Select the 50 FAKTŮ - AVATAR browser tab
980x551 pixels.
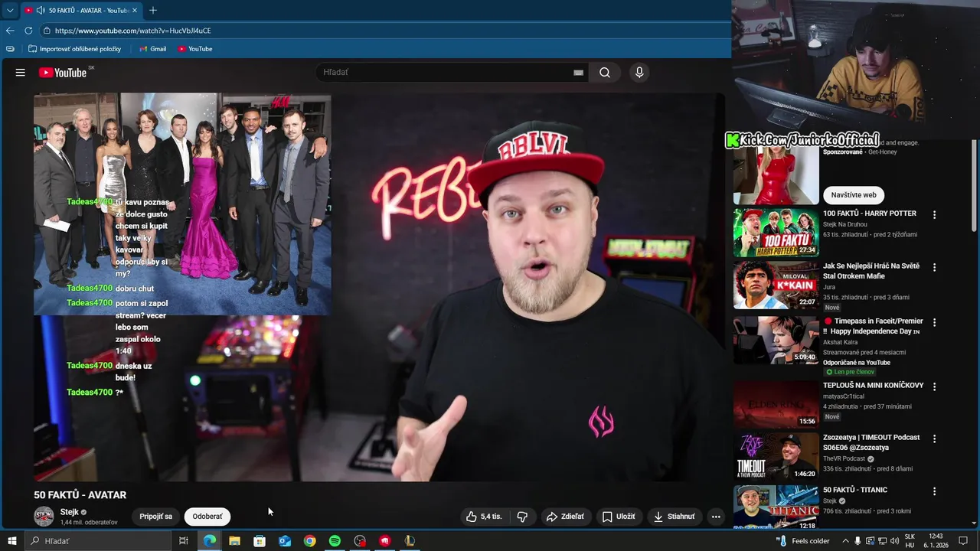click(x=81, y=11)
